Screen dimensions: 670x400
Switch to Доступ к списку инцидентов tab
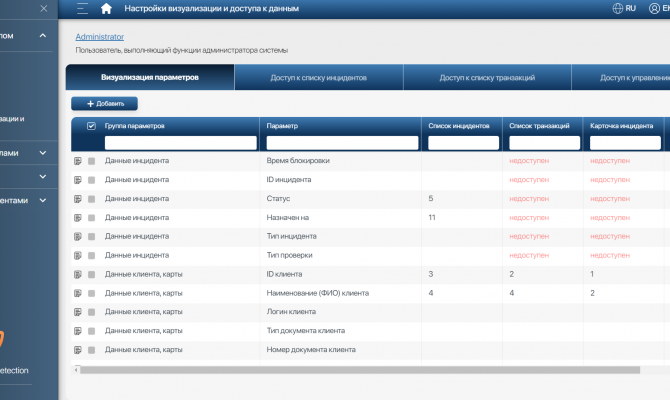(x=319, y=77)
